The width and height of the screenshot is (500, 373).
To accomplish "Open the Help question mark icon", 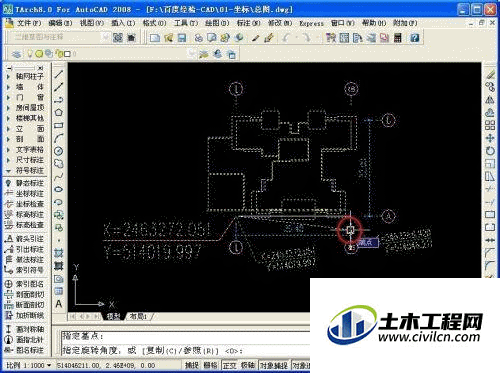I will [415, 38].
